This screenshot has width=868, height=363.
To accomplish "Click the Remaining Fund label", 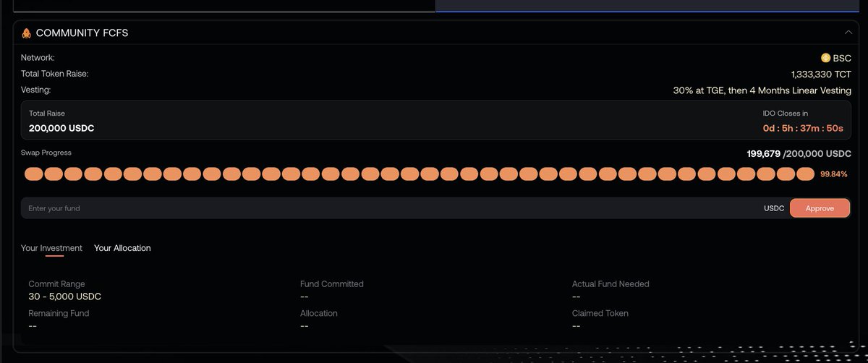I will [59, 313].
